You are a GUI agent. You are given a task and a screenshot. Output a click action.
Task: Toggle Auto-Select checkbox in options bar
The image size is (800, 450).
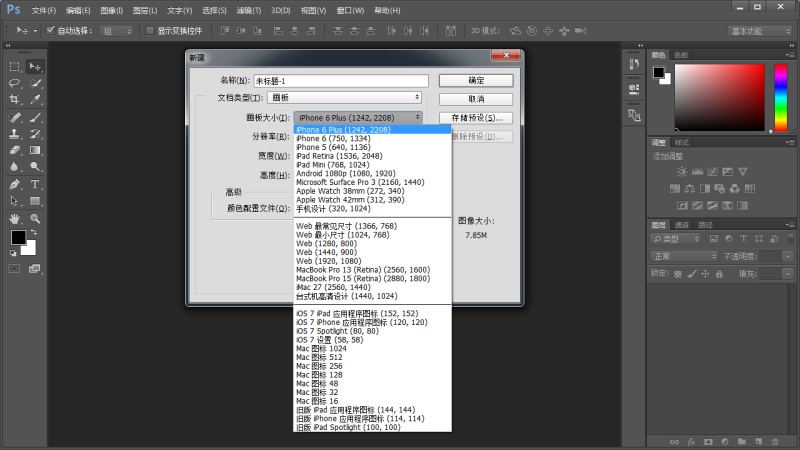(x=50, y=31)
